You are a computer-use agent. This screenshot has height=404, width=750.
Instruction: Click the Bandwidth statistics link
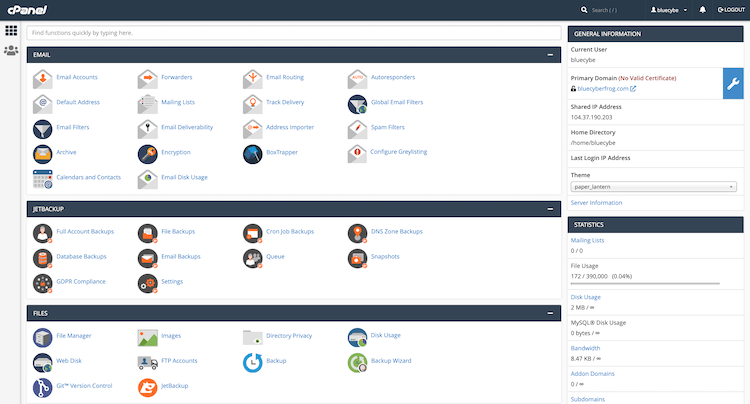point(585,348)
